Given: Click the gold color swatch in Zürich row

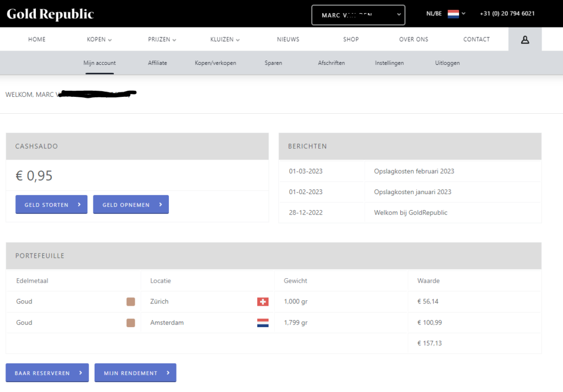Looking at the screenshot, I should click(x=131, y=302).
